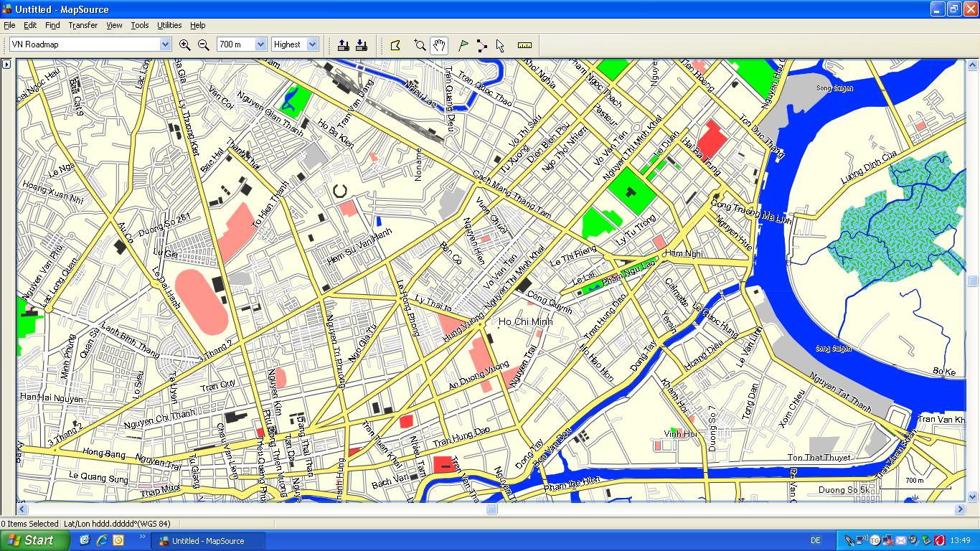Click the Zoom Out magnifier icon

click(x=203, y=44)
